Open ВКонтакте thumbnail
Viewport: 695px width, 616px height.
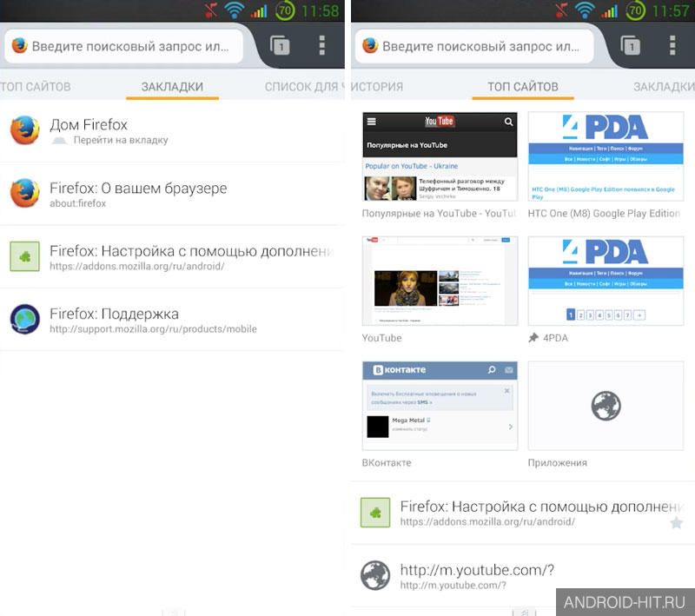point(440,406)
